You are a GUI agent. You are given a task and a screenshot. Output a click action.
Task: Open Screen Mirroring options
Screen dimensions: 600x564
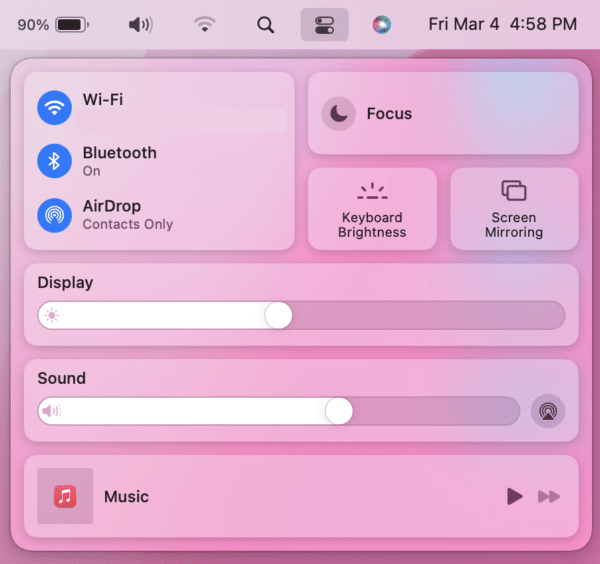[514, 209]
